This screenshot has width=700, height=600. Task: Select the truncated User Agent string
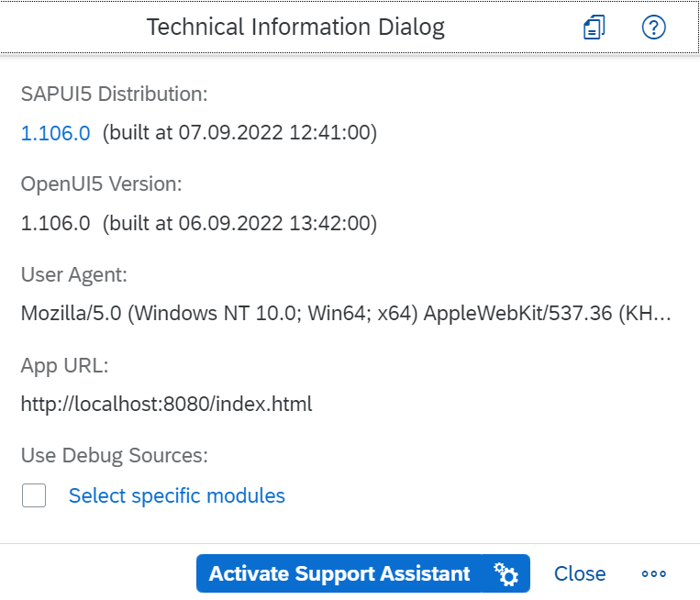coord(346,314)
